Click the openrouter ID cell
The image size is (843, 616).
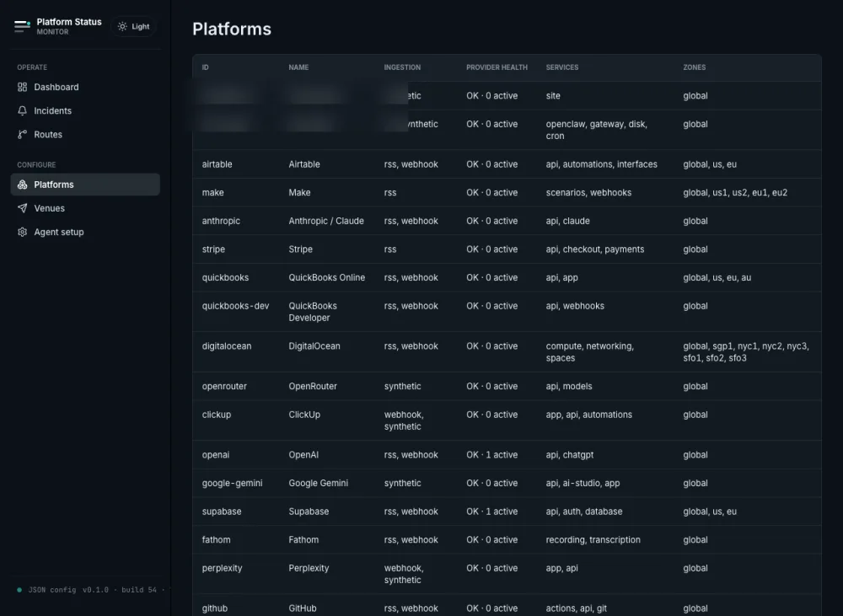click(224, 387)
